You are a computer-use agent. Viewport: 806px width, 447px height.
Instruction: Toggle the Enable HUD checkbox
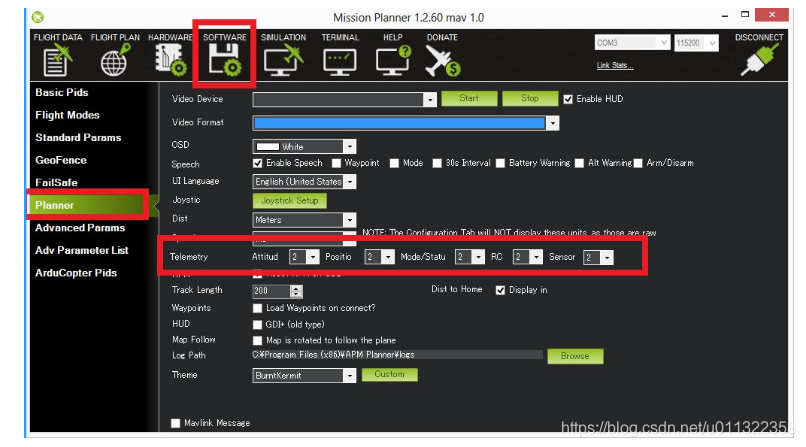click(x=568, y=99)
